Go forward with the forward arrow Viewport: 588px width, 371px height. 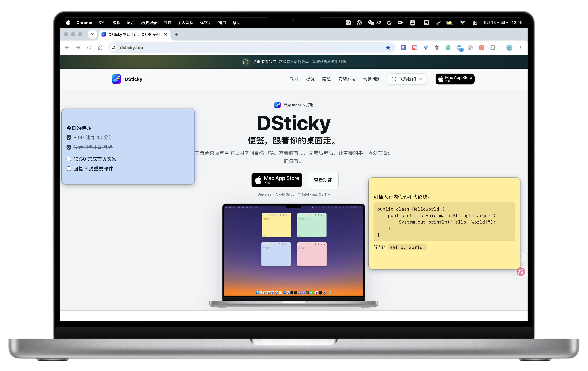click(78, 48)
